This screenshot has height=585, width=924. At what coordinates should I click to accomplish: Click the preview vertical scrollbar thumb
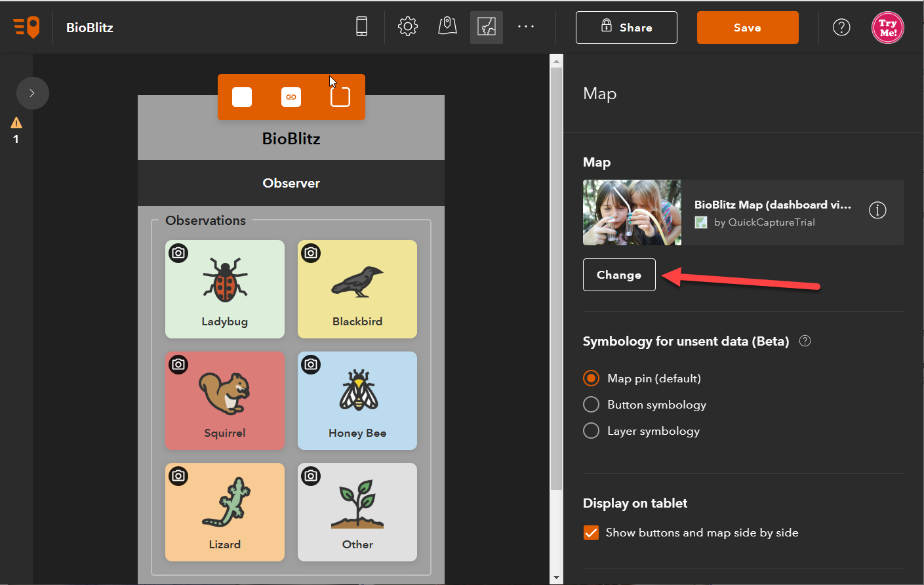point(557,279)
